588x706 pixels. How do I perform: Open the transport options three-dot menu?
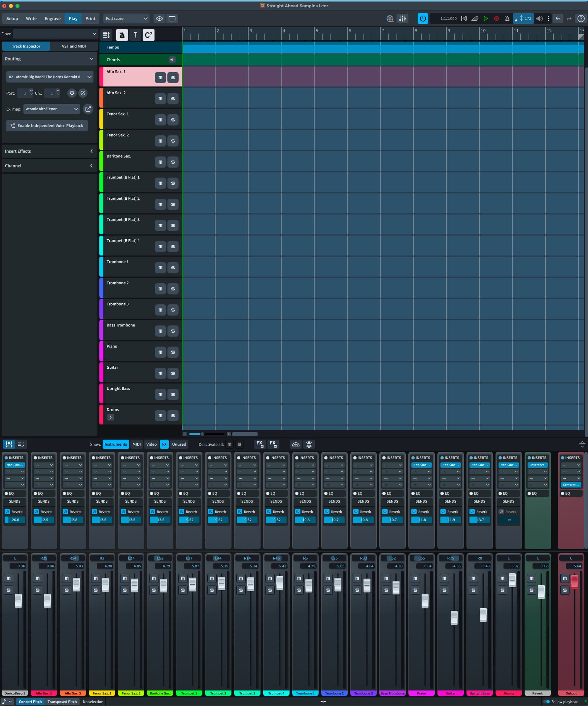pos(548,18)
